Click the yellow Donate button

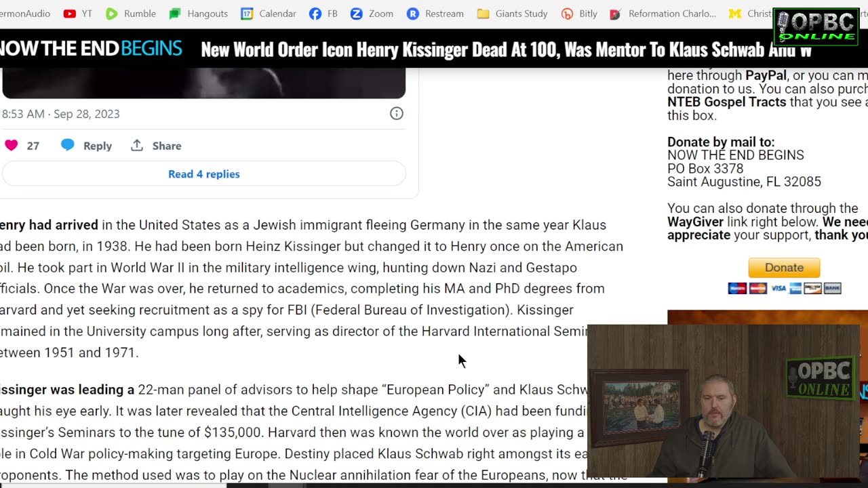(784, 268)
